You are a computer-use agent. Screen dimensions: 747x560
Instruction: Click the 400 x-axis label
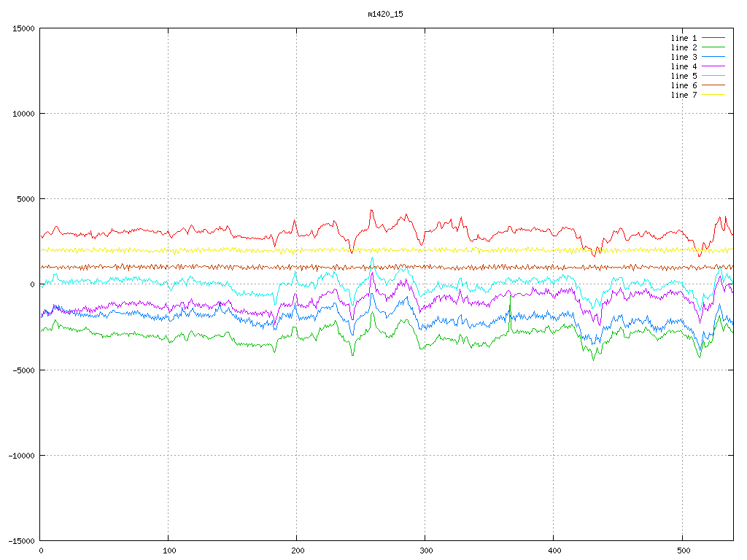[555, 551]
